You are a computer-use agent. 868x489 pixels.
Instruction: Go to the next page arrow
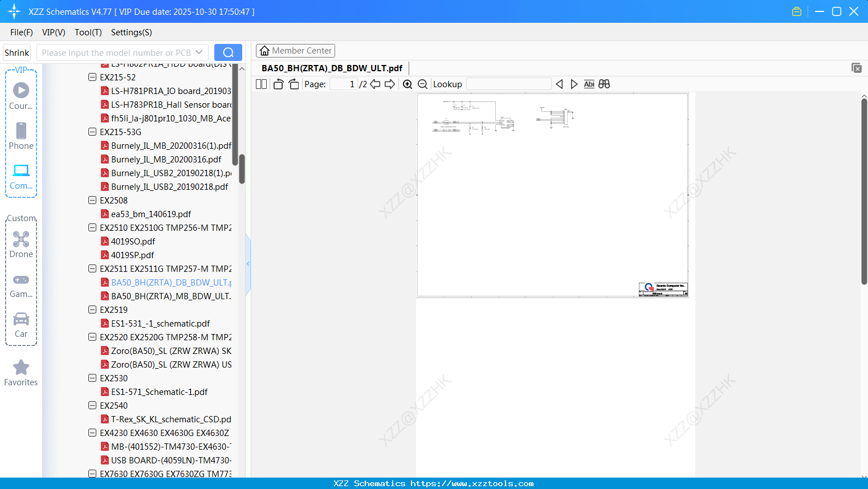point(390,84)
